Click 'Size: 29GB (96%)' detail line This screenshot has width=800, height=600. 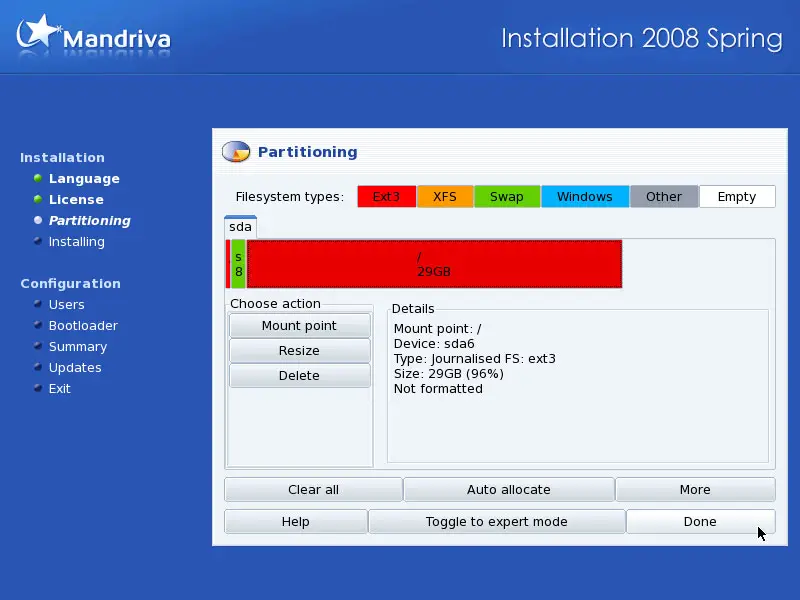[448, 373]
